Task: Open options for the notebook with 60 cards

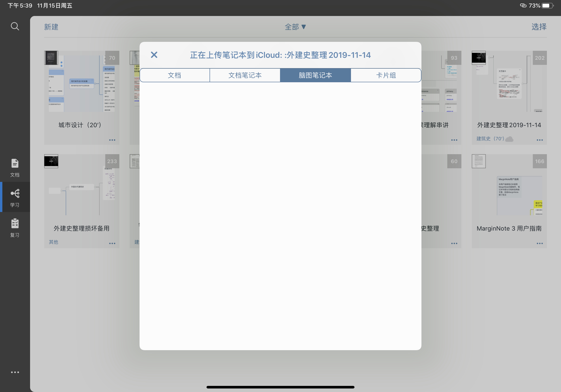Action: [x=454, y=243]
